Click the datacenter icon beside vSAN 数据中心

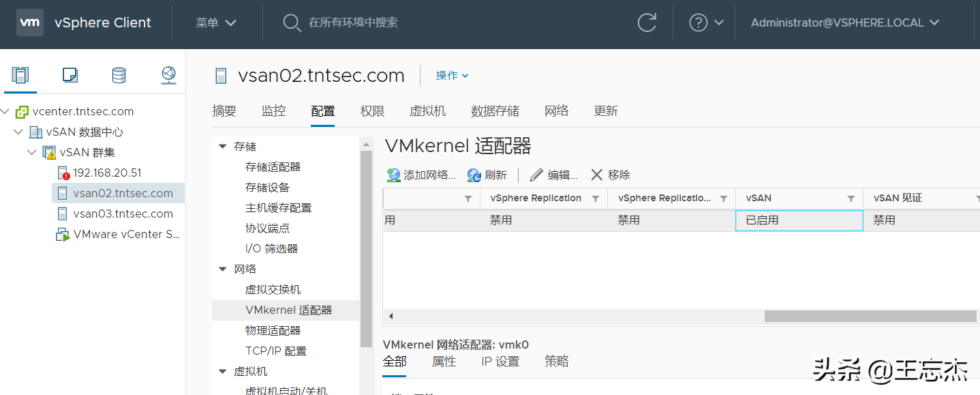[x=35, y=132]
